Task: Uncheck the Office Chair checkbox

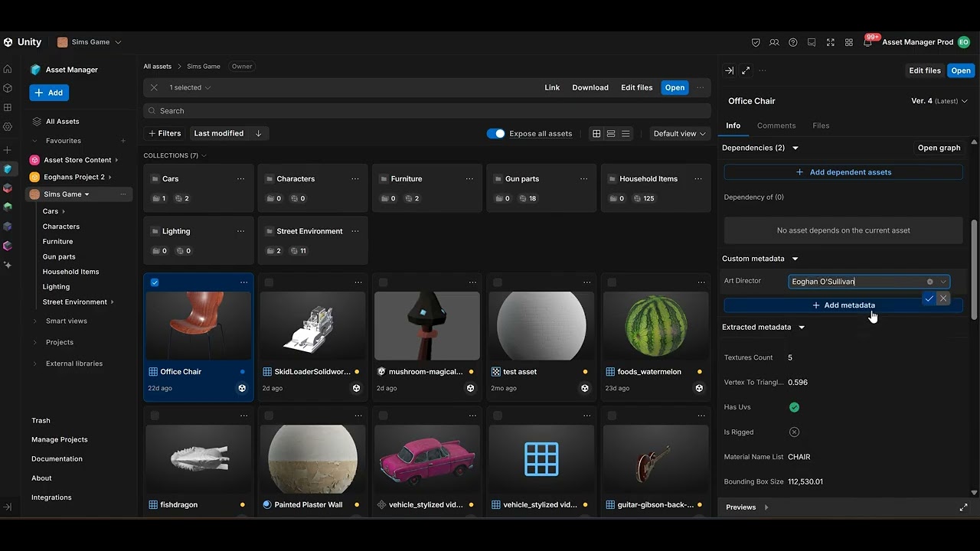Action: (155, 282)
